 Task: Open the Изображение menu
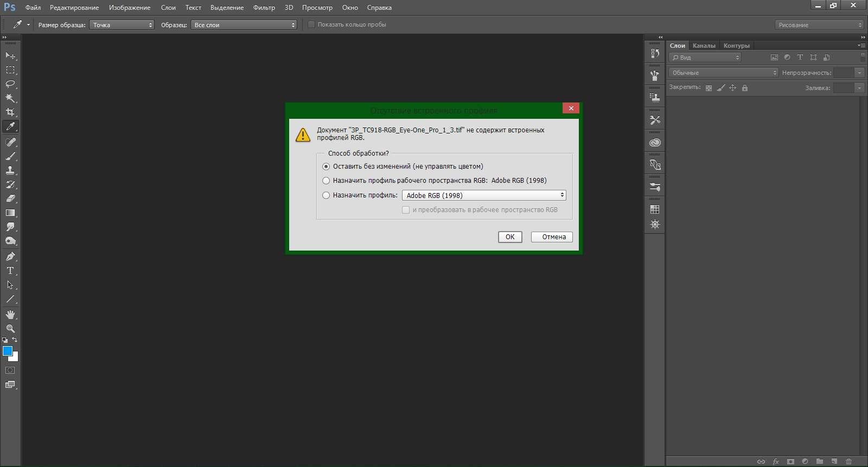(130, 8)
